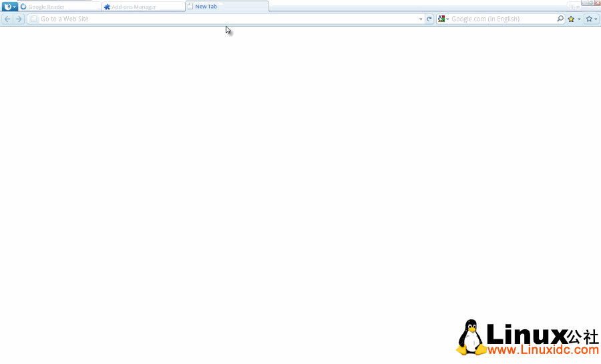Bookmark page with the yellow star
601x364 pixels.
[571, 19]
